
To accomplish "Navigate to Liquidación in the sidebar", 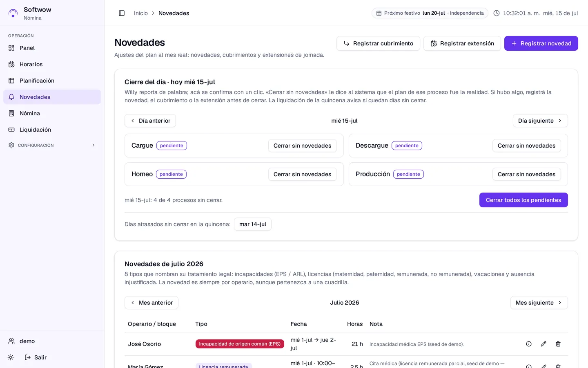I will pyautogui.click(x=52, y=130).
